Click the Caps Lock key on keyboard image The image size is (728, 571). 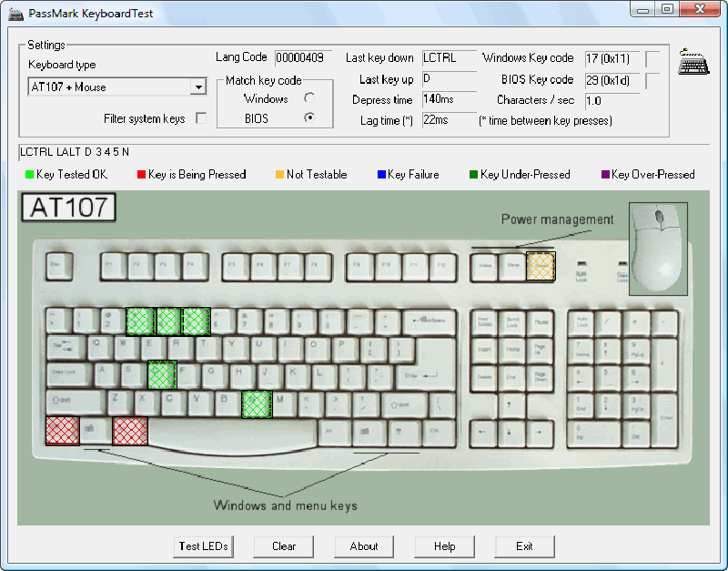click(69, 374)
